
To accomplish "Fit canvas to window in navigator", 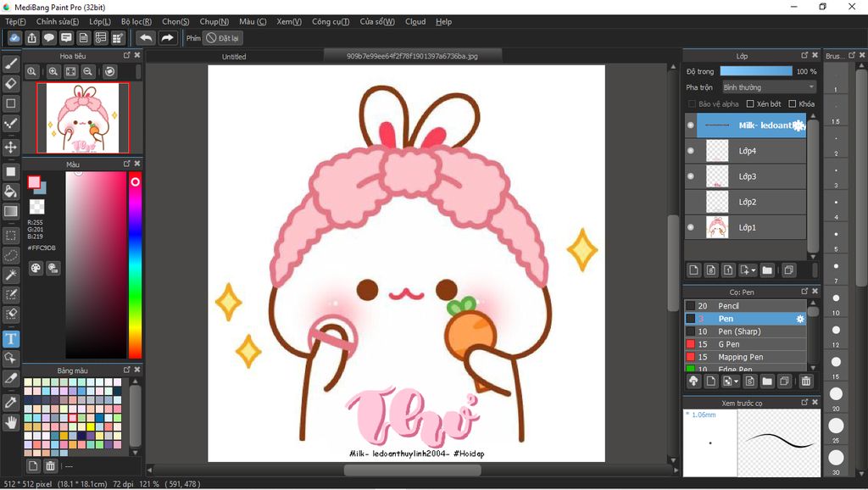I will click(x=70, y=71).
